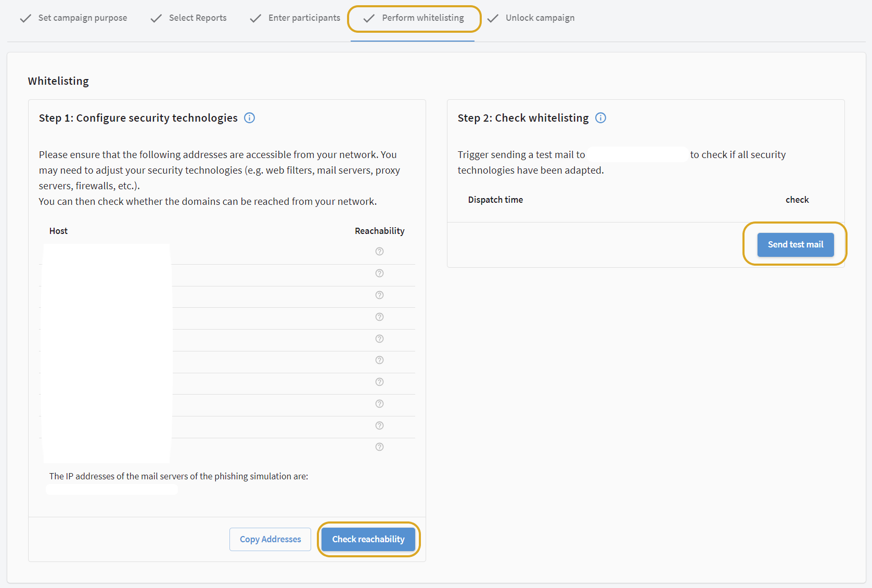
Task: Click info icon beside Step 2 heading
Action: tap(600, 118)
